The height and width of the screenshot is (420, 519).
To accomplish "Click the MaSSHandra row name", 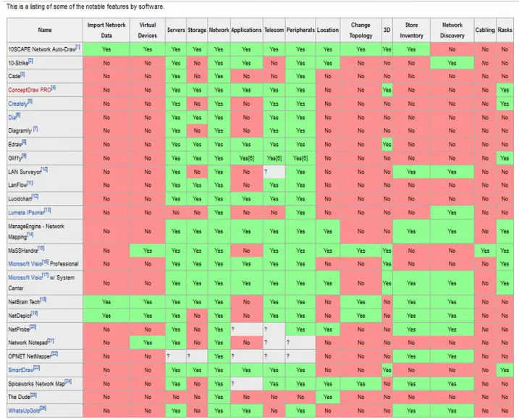I will tap(23, 251).
